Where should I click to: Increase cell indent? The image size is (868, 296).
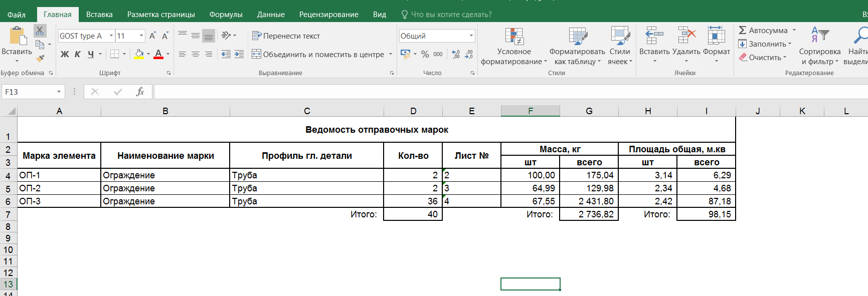[239, 54]
